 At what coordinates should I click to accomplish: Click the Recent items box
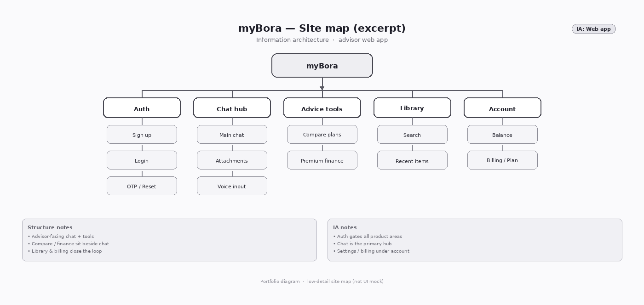[x=412, y=160]
